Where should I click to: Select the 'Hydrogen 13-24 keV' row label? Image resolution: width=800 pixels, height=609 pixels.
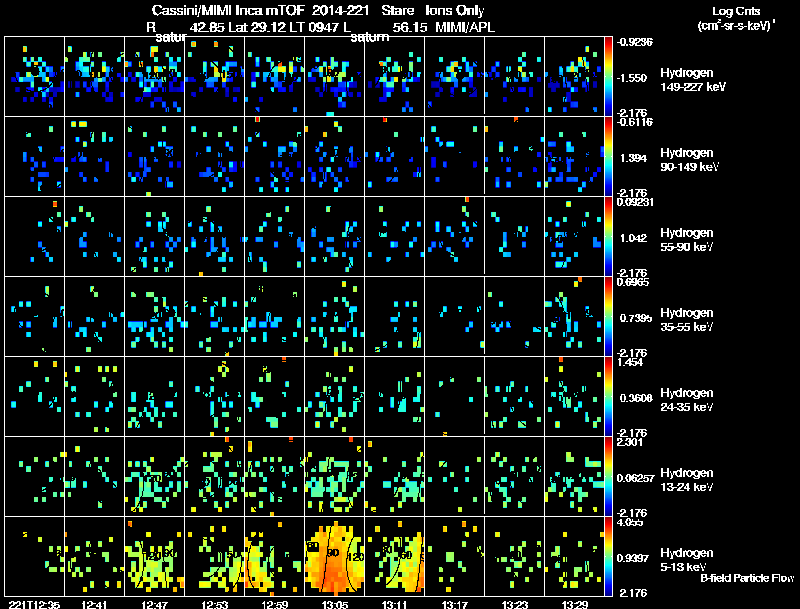coord(687,480)
